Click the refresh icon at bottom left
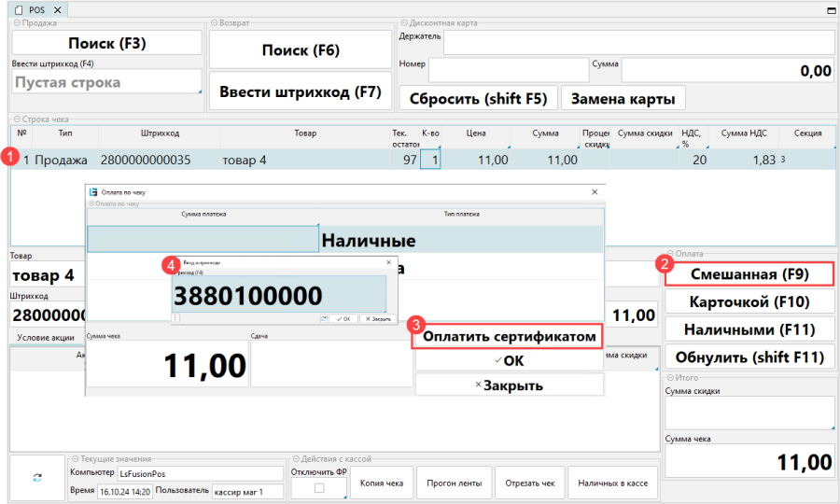The image size is (840, 504). point(37,477)
